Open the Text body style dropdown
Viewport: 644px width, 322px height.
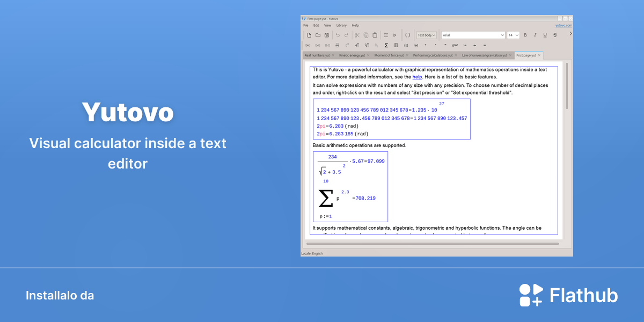coord(427,35)
